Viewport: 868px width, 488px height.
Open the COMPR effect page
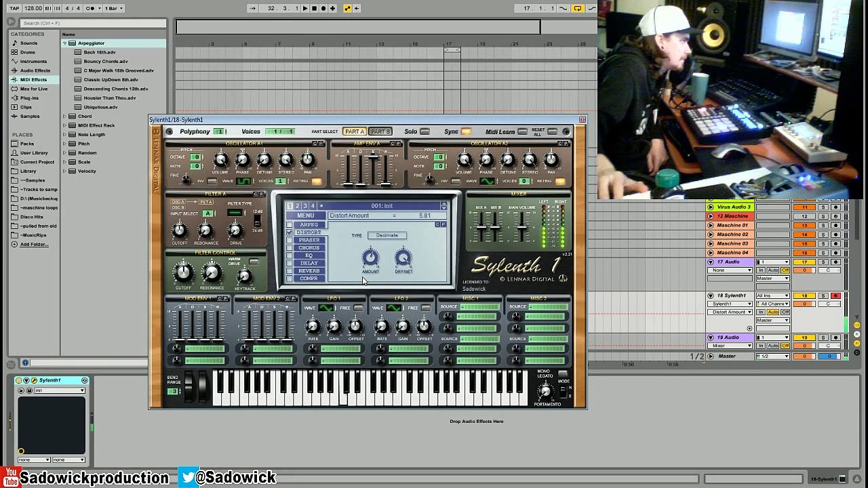tap(309, 279)
